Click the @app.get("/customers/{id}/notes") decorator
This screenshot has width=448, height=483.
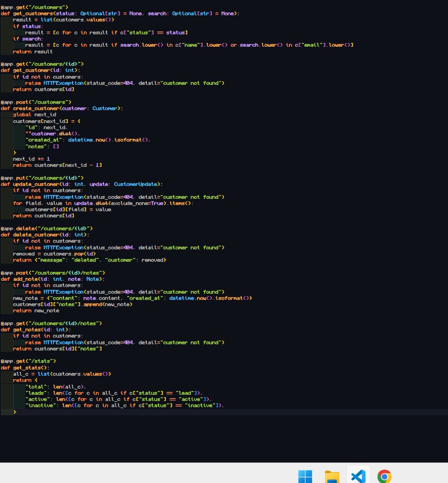51,323
